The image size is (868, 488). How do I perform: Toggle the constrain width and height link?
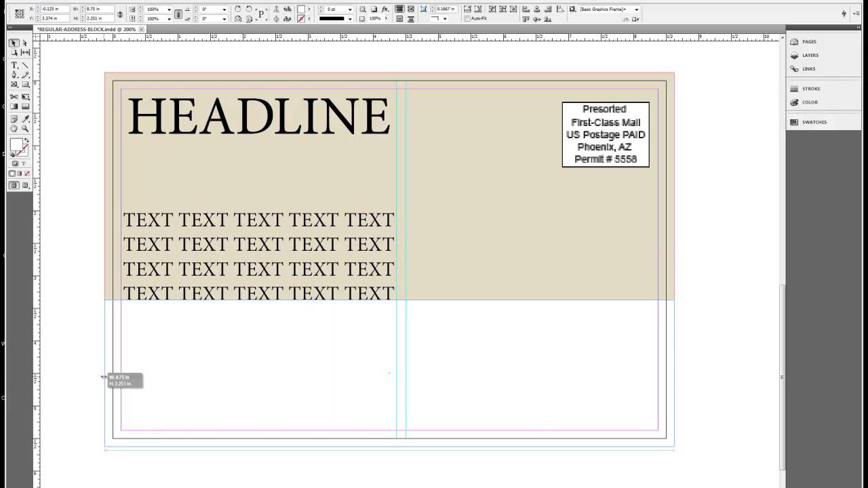point(119,14)
